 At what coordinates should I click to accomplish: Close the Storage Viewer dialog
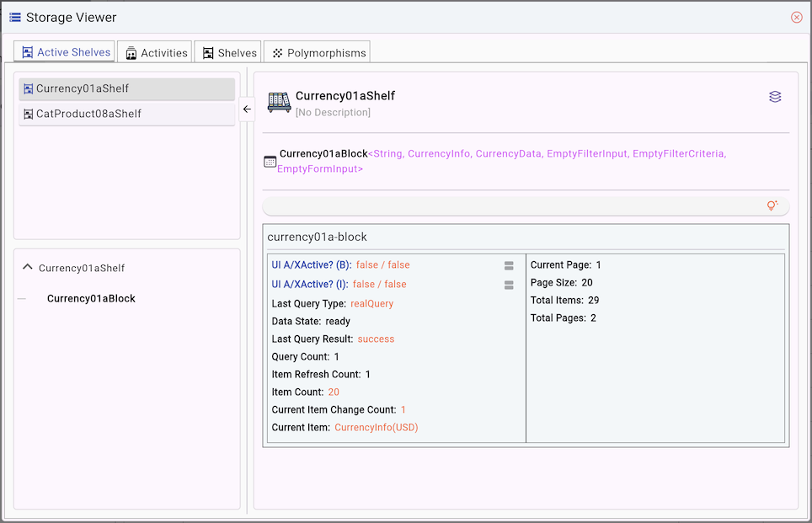[x=796, y=18]
